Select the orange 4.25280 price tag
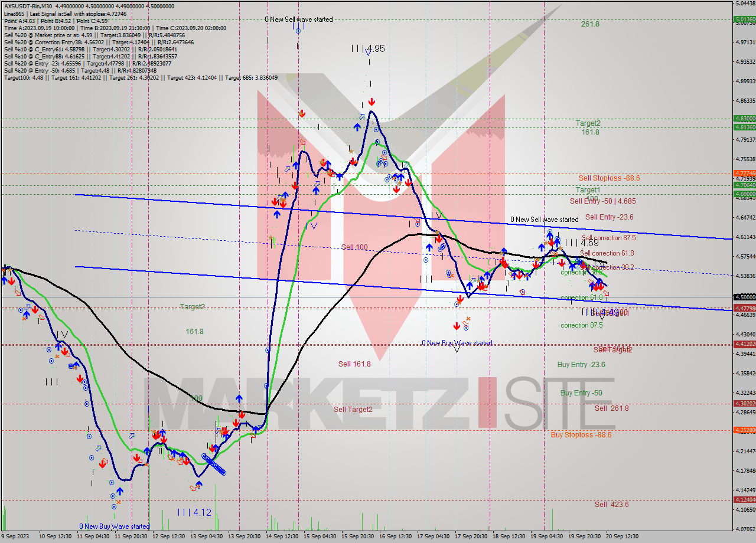Screen dimensions: 756x543 744,430
